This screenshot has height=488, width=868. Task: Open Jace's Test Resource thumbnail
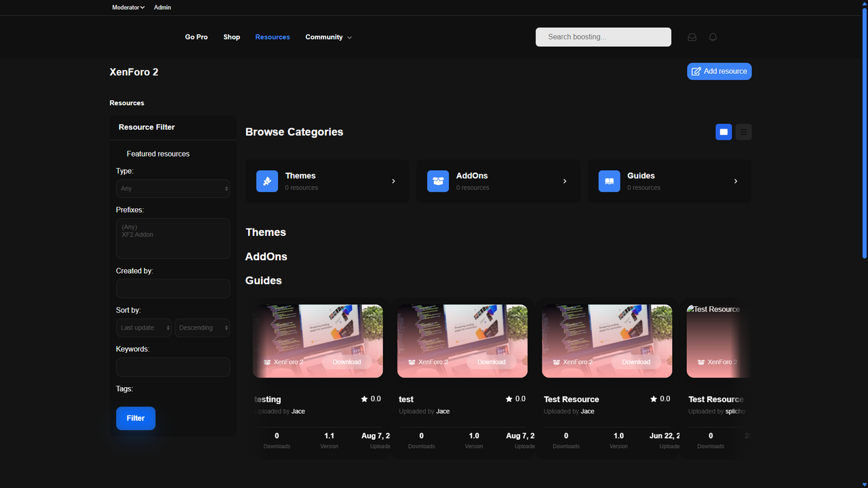(608, 341)
